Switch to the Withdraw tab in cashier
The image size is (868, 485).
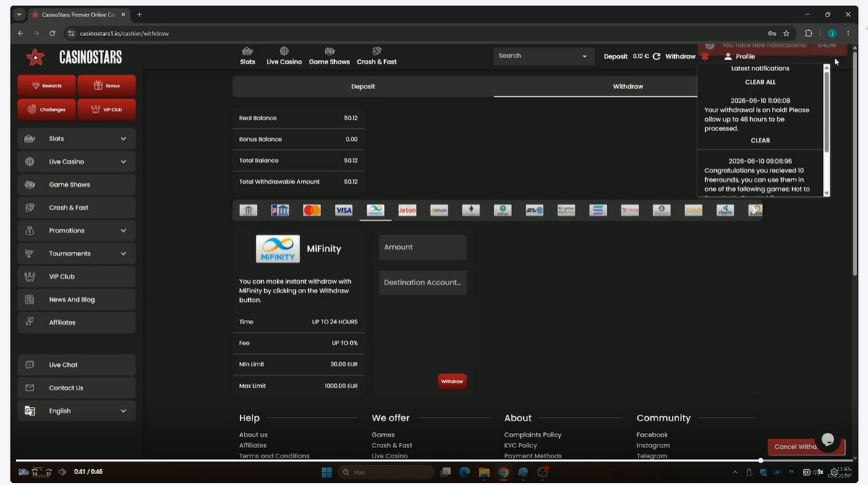pos(628,86)
